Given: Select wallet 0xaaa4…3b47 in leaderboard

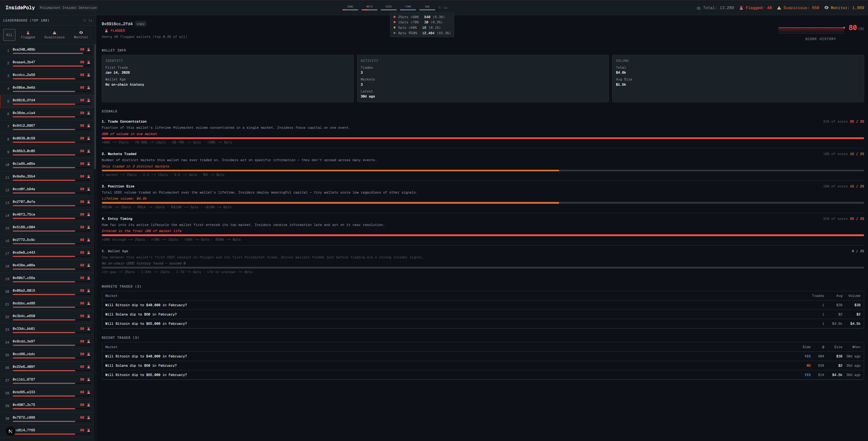Looking at the screenshot, I should (x=24, y=62).
